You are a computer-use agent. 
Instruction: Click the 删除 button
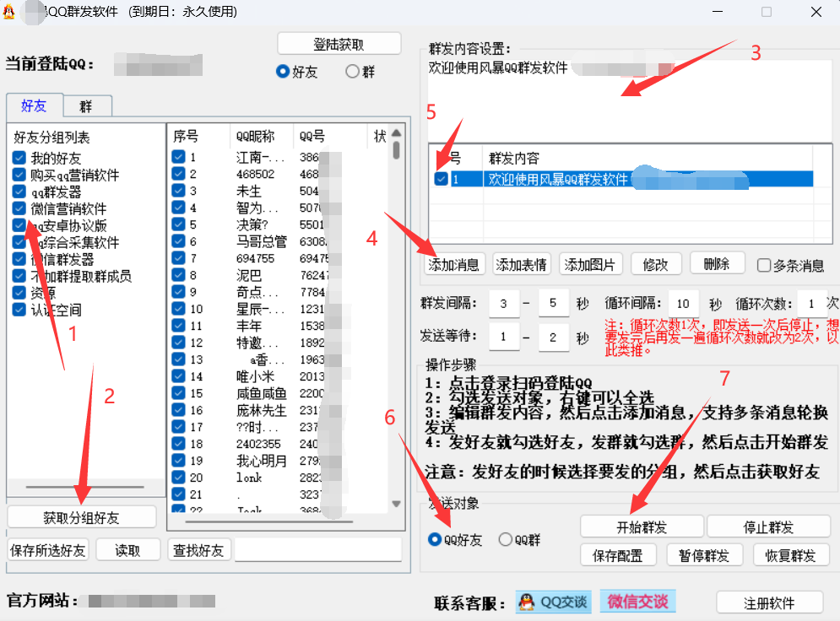717,263
